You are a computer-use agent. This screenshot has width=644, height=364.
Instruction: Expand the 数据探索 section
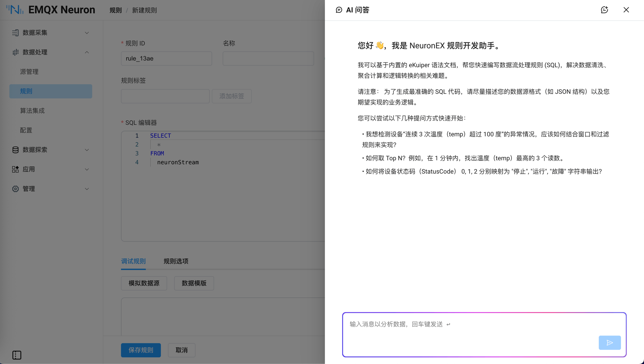coord(87,150)
